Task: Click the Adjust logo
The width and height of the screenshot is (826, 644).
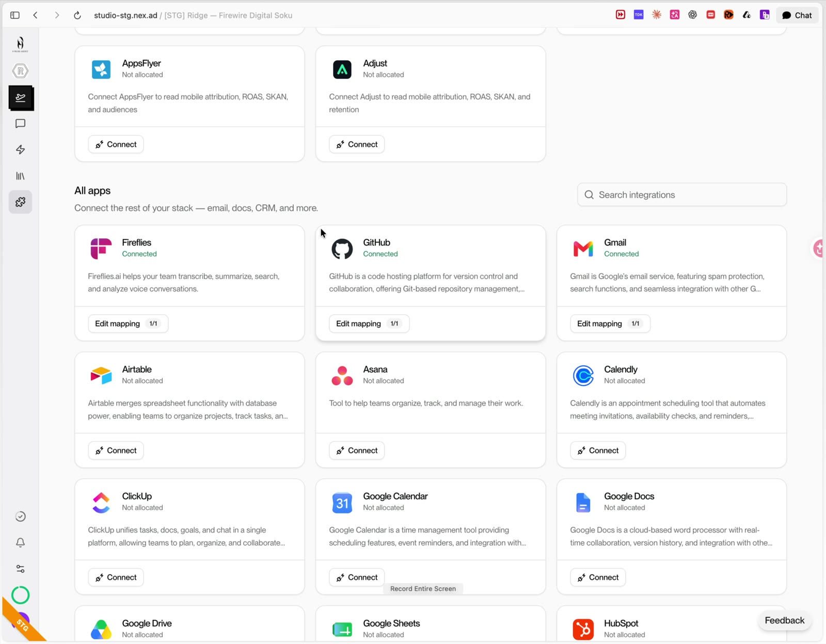Action: click(342, 69)
